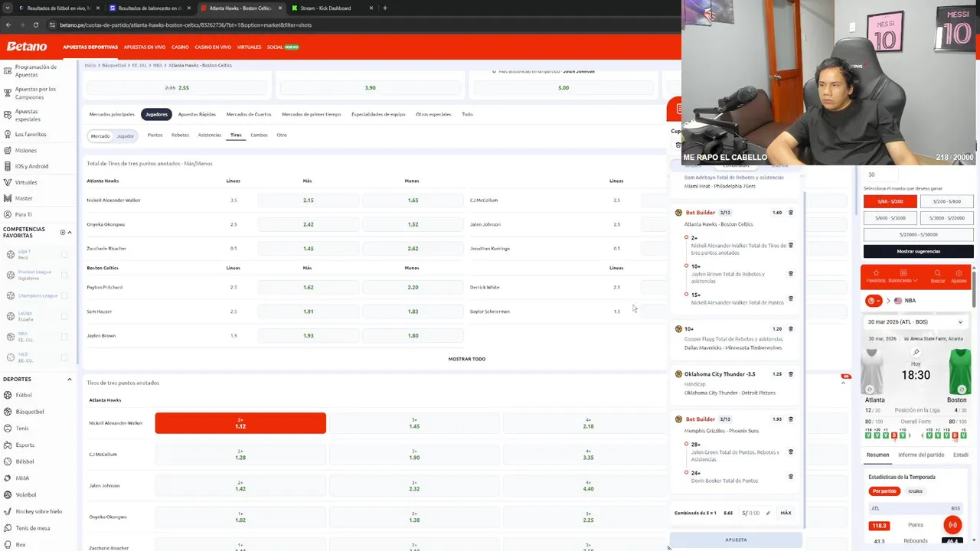
Task: Open the browser tab search dropdown
Action: (x=8, y=8)
